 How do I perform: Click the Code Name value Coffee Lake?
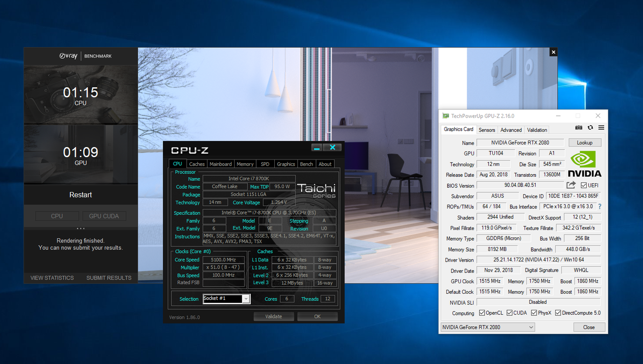click(x=225, y=186)
